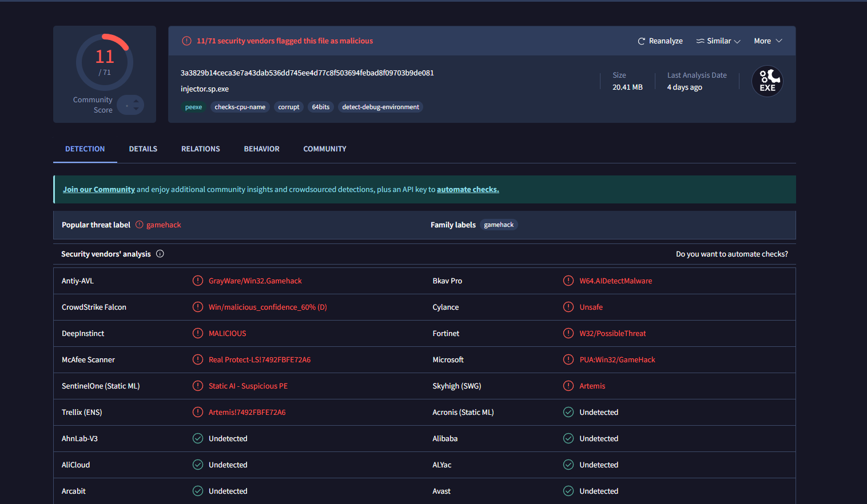Click the GrayWare/Win32.Gamehack detection result
The height and width of the screenshot is (504, 867).
click(255, 281)
